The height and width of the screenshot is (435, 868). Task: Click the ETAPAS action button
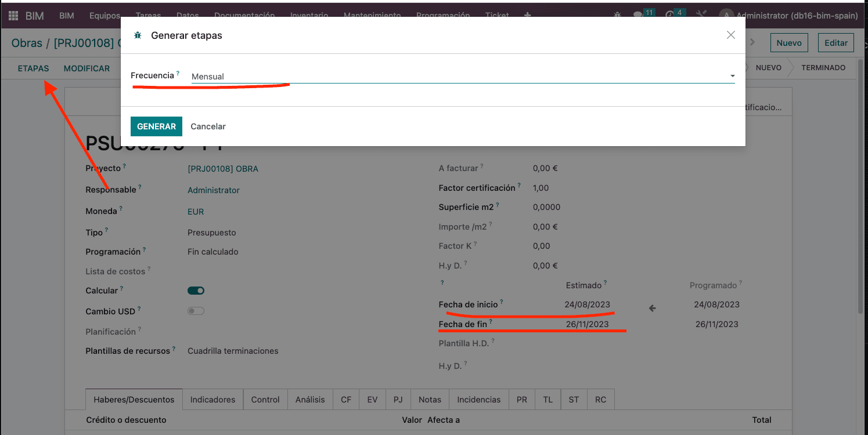(x=33, y=68)
